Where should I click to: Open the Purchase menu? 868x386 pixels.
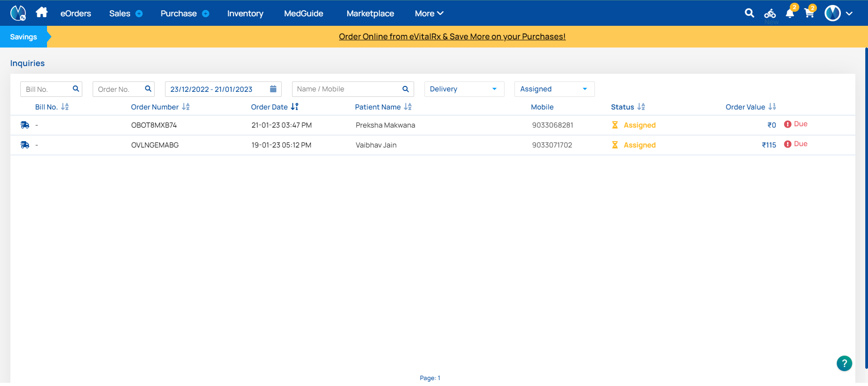(x=179, y=14)
